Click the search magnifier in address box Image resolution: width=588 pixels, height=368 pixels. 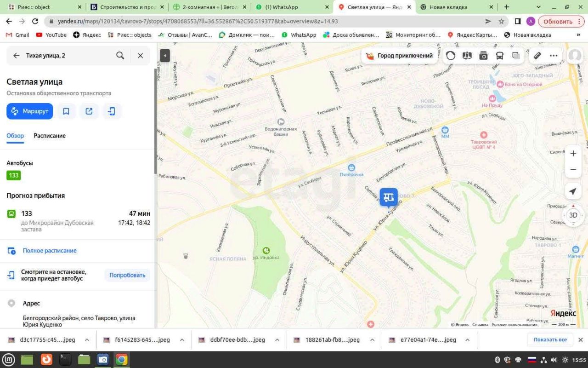tap(120, 56)
